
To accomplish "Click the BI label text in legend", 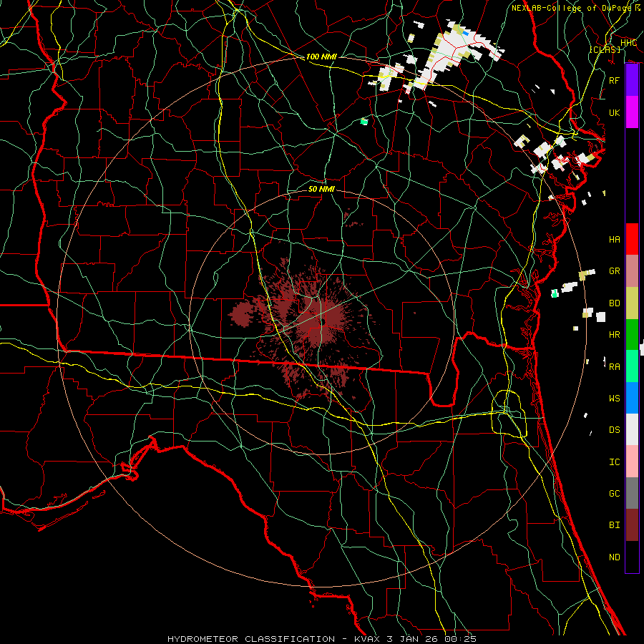I will tap(615, 525).
